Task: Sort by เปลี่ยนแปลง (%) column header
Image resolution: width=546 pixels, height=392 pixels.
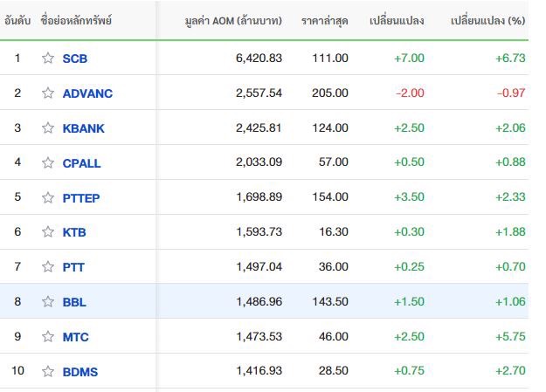Action: [487, 19]
